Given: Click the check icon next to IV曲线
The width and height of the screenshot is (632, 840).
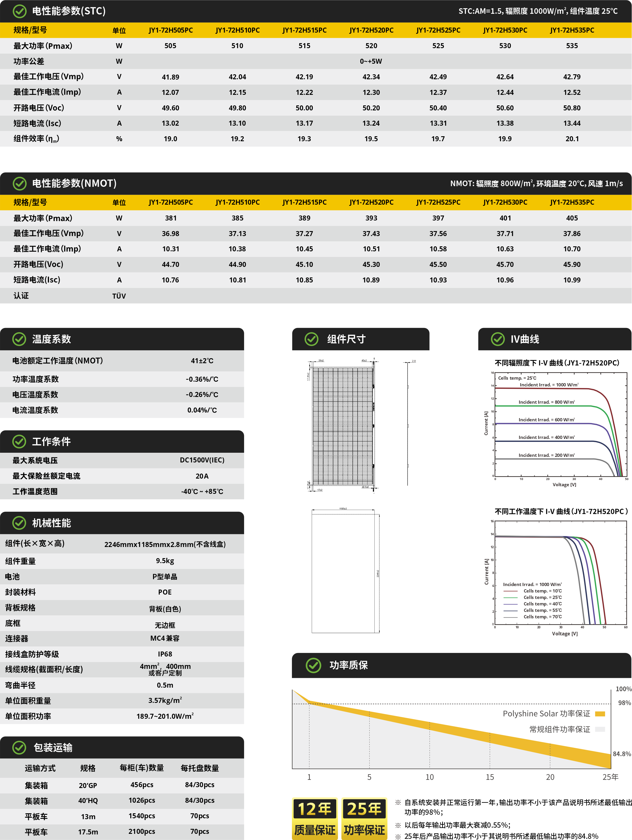Looking at the screenshot, I should (498, 339).
